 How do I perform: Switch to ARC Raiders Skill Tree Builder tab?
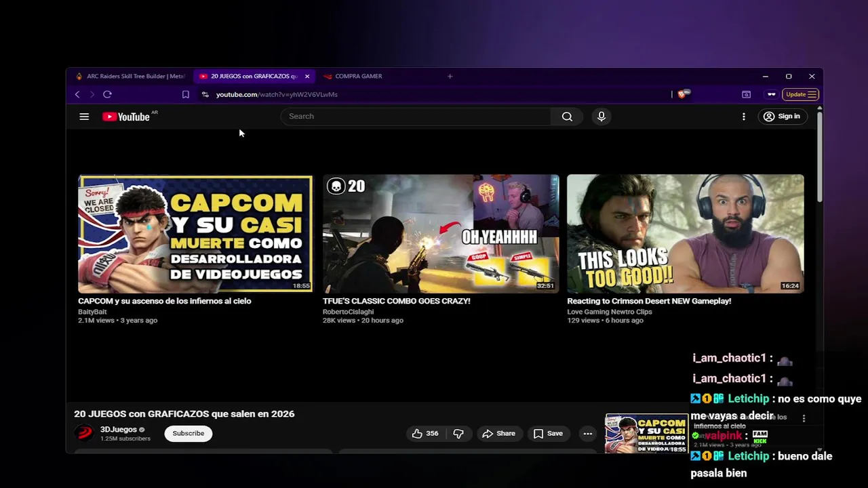131,76
